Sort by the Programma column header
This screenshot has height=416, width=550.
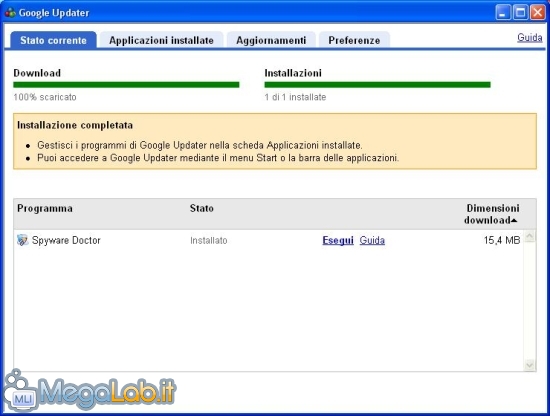(45, 208)
